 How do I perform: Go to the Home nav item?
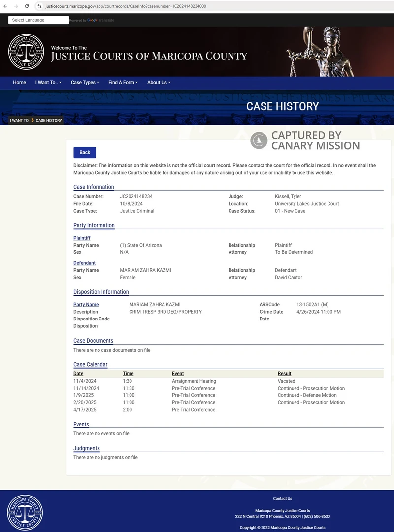click(19, 82)
